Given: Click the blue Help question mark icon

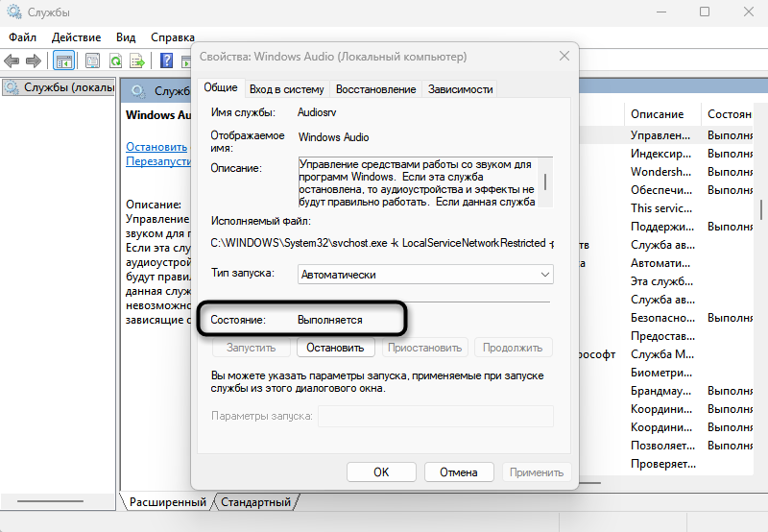Looking at the screenshot, I should pyautogui.click(x=166, y=60).
